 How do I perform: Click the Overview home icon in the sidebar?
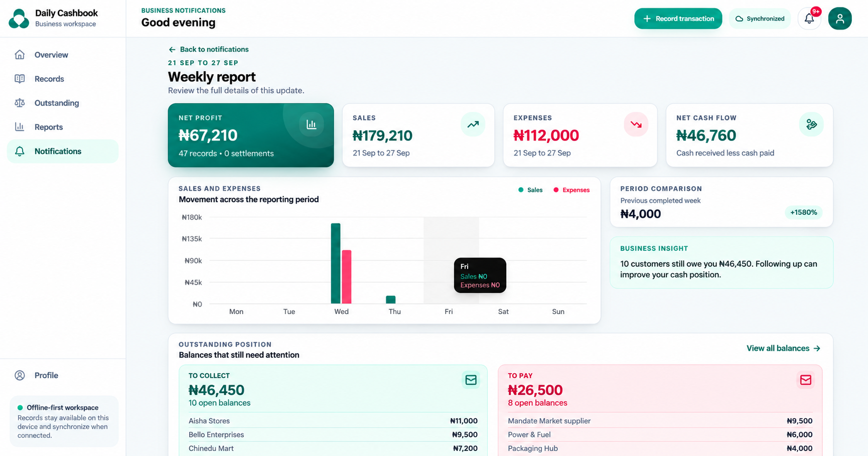tap(20, 55)
